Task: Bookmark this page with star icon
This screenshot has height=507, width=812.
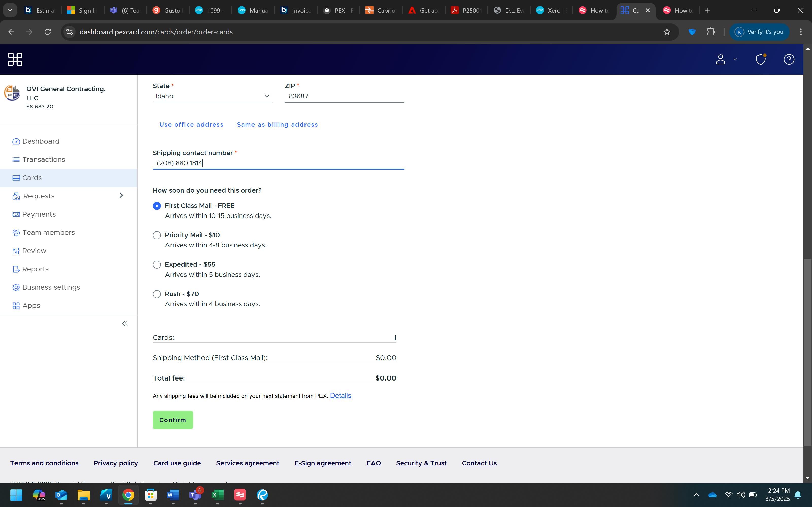Action: point(666,32)
